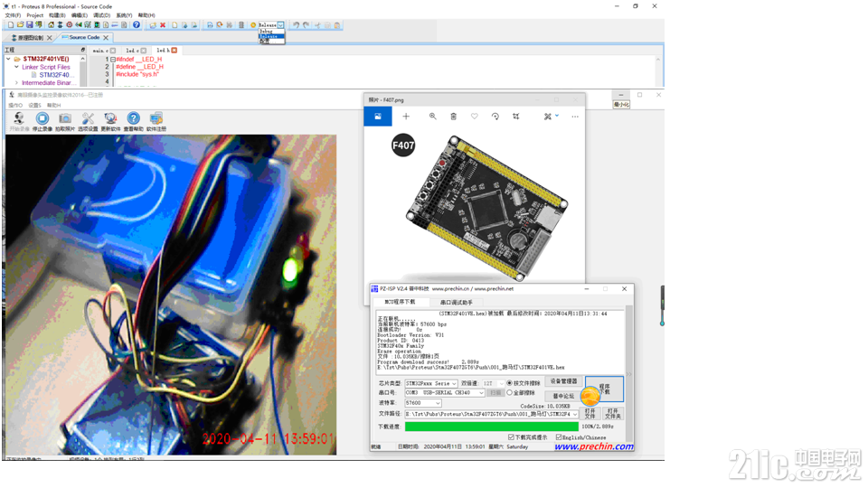Screen dimensions: 868x488
Task: Open the COM3 USB-SERIAL CH340 port dropdown
Action: 481,393
